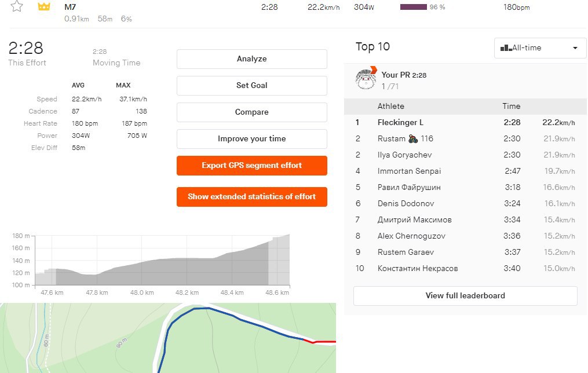Click Fleckinger L's 2:28 time

click(512, 123)
